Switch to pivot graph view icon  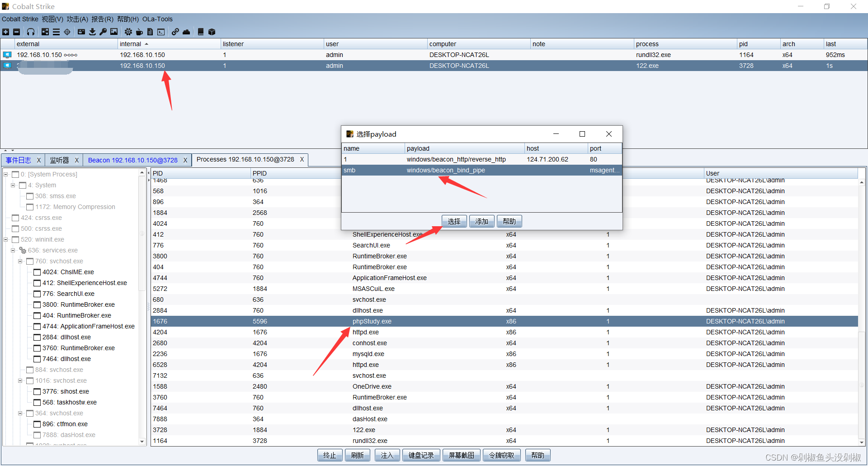[45, 32]
